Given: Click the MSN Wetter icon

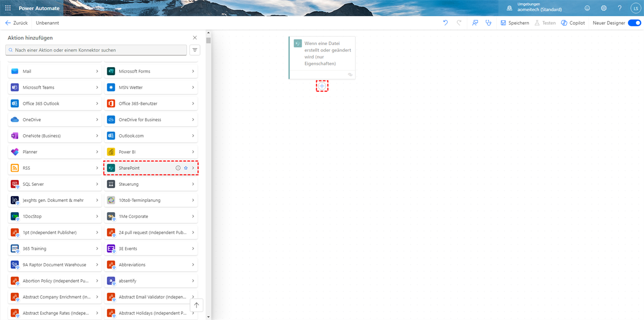Looking at the screenshot, I should (x=111, y=88).
